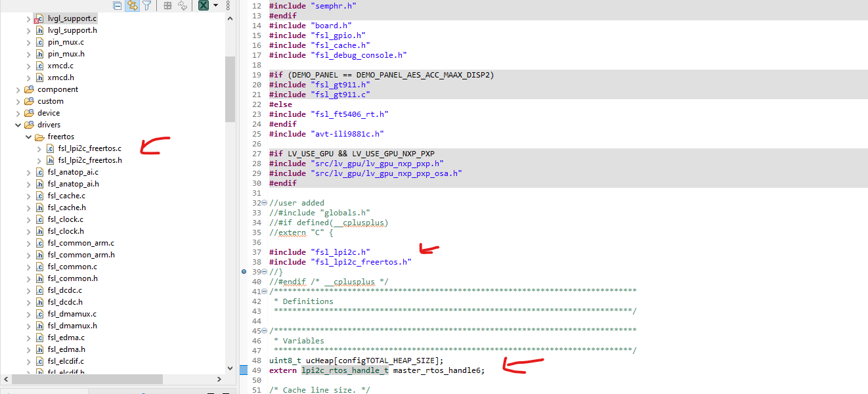
Task: Click fsl_common_arm.c file icon
Action: [39, 243]
